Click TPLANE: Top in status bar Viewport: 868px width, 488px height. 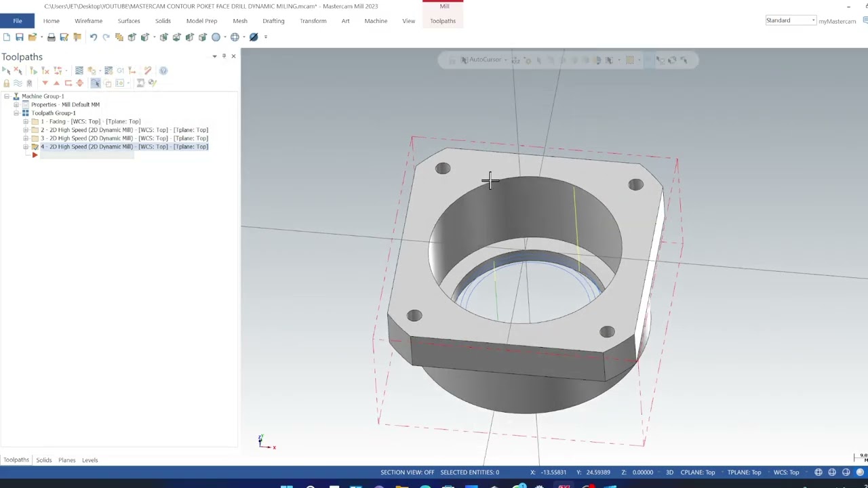coord(744,472)
